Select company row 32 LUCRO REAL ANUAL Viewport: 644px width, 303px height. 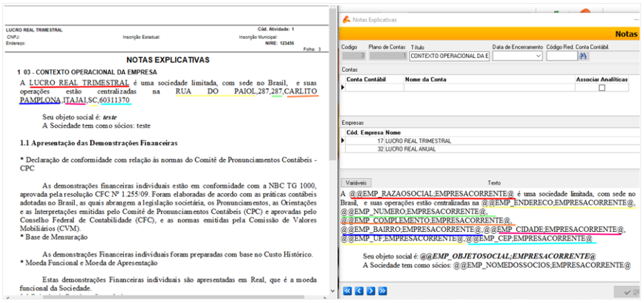click(493, 149)
